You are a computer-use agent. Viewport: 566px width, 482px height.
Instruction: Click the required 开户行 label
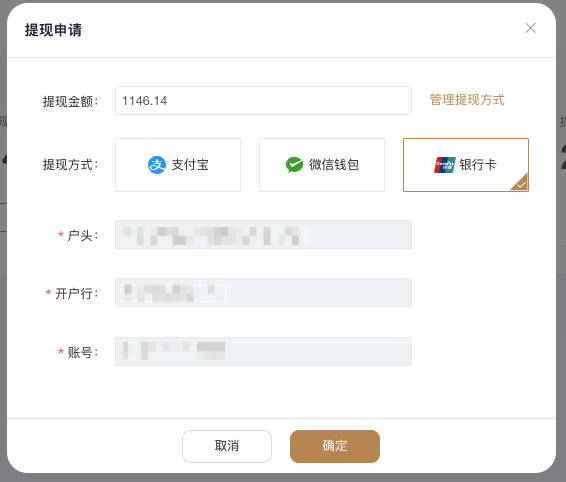click(71, 294)
